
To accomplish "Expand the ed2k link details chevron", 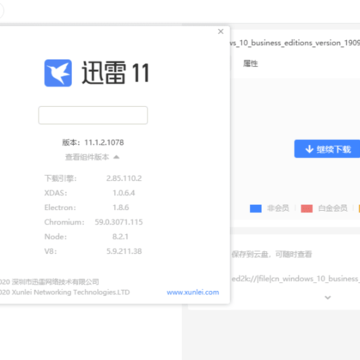I will pyautogui.click(x=328, y=297).
